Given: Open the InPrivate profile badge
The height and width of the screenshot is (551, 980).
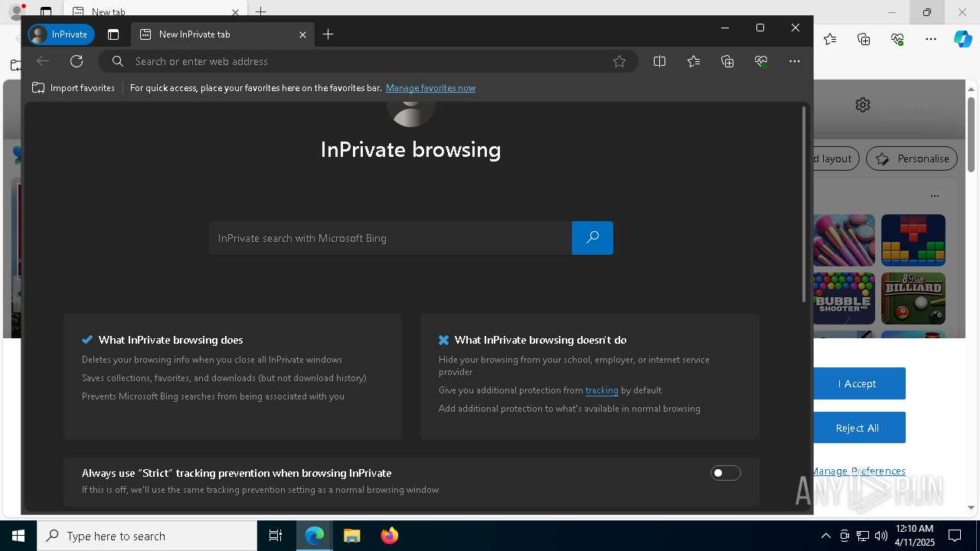Looking at the screenshot, I should coord(61,34).
